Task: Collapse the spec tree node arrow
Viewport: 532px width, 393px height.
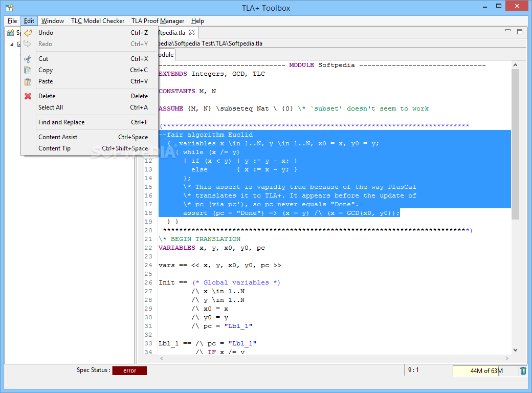Action: [x=12, y=45]
